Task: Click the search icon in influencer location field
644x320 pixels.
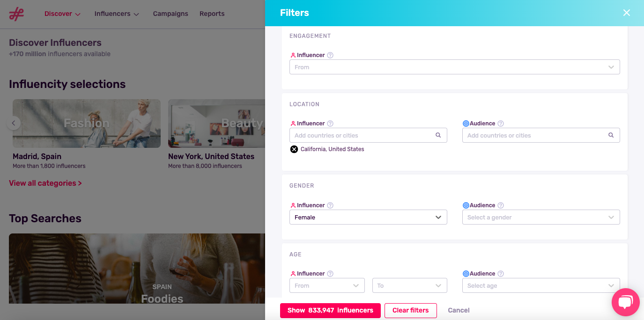Action: (x=438, y=135)
